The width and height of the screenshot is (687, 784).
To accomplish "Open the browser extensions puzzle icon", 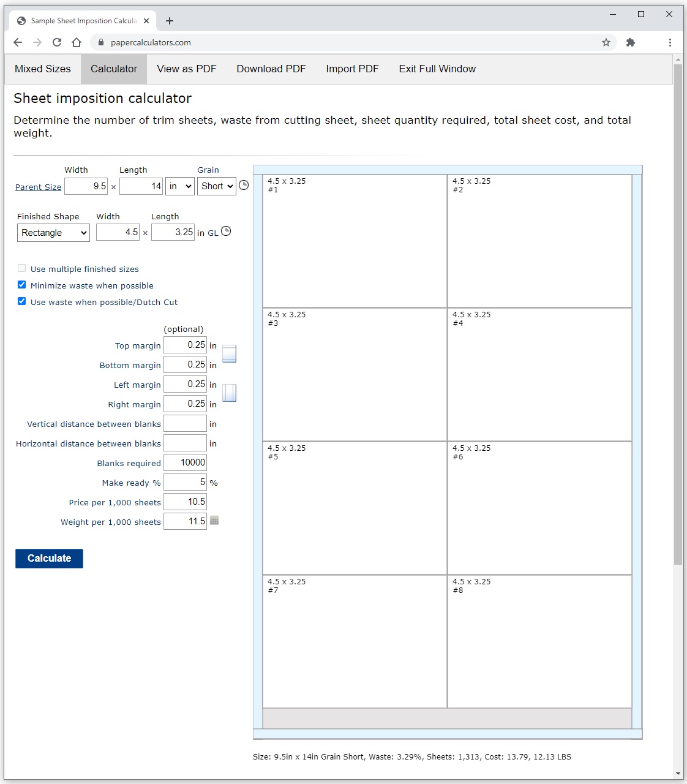I will tap(631, 42).
